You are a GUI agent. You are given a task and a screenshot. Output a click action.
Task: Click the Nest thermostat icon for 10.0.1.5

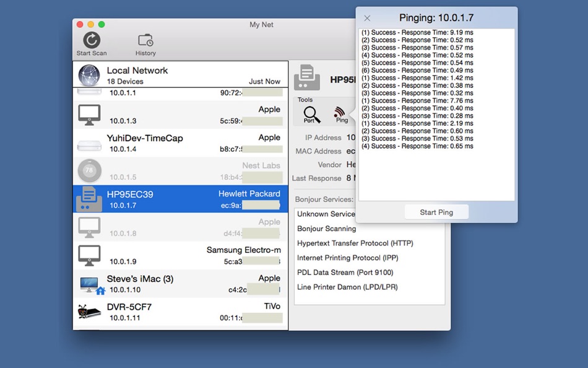tap(89, 171)
